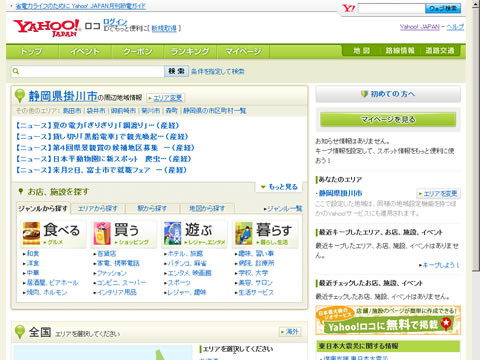Click the 海外 button in 全国 panel
Image resolution: width=480 pixels, height=360 pixels.
click(290, 332)
